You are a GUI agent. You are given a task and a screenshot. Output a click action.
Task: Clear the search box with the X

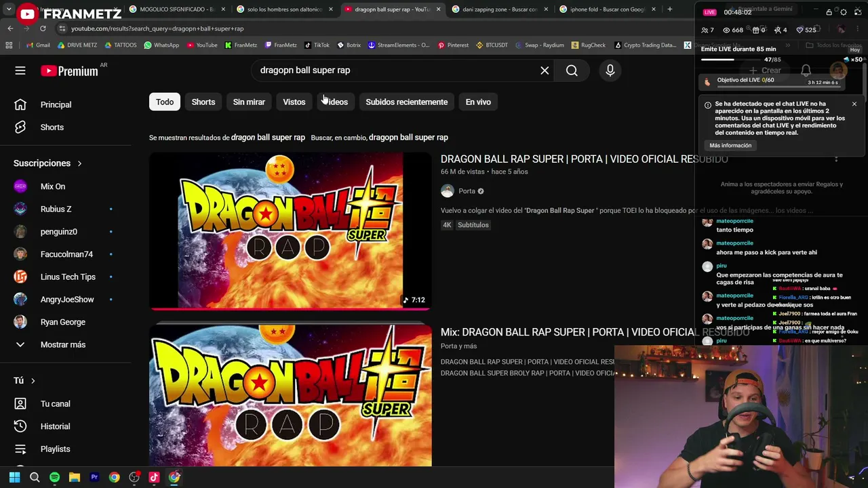[545, 70]
